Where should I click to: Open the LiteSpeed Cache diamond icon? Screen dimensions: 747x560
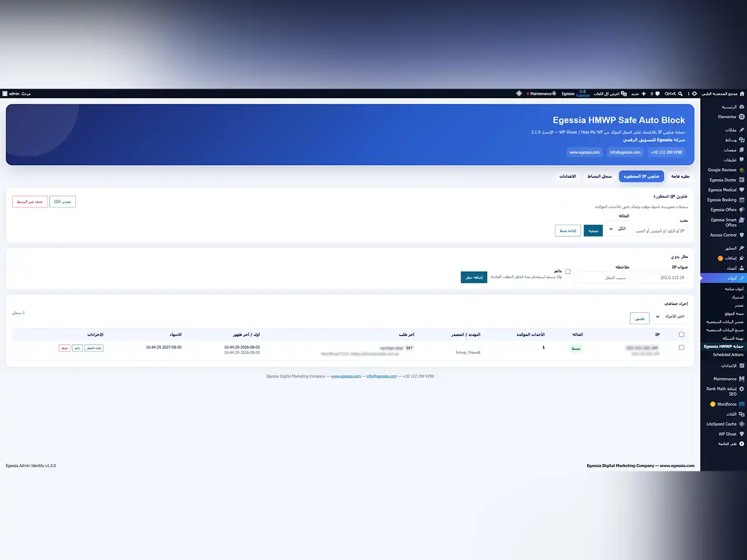click(742, 424)
